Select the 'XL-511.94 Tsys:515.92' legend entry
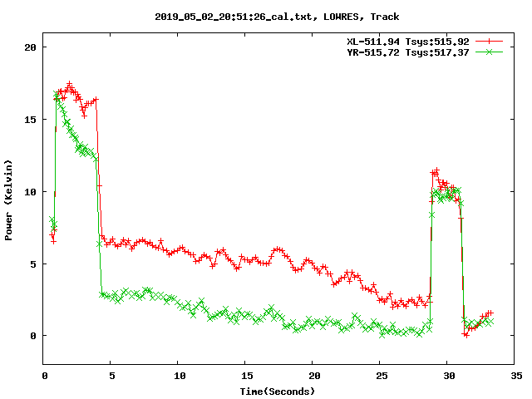 (x=408, y=42)
